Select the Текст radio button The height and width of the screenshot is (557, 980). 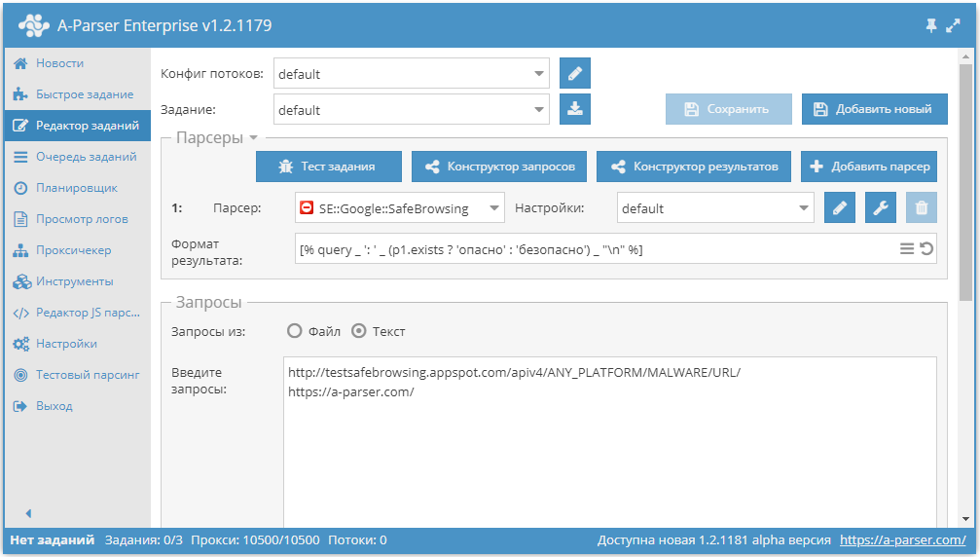coord(359,331)
